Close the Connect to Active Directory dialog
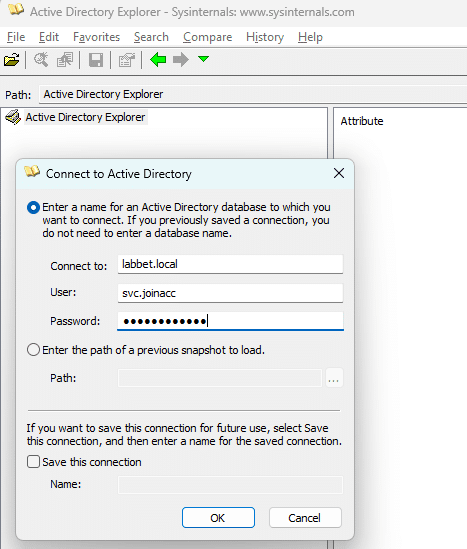 click(339, 173)
